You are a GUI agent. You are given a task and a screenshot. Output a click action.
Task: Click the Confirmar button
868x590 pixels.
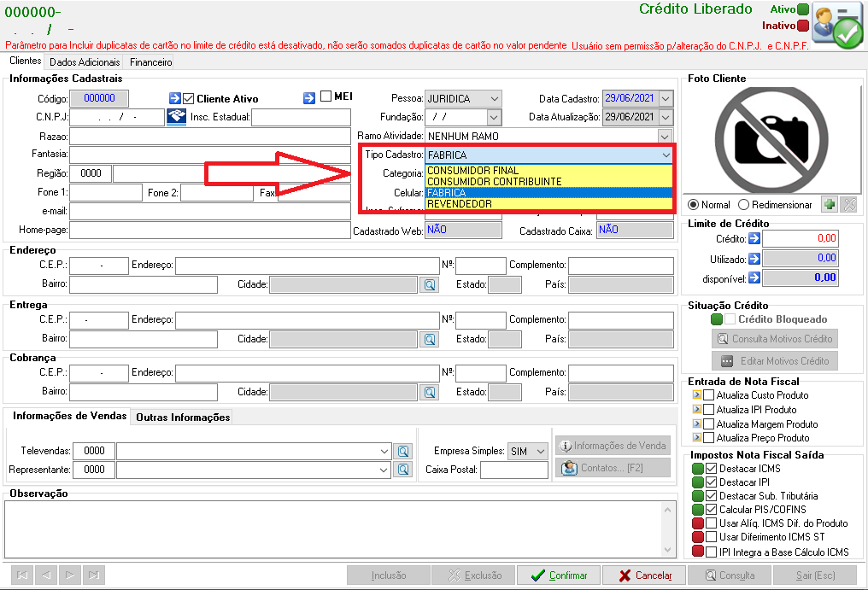[x=559, y=575]
